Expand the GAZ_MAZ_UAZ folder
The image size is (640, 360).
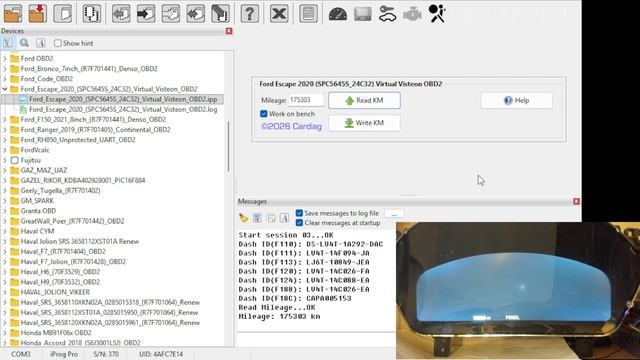5,170
